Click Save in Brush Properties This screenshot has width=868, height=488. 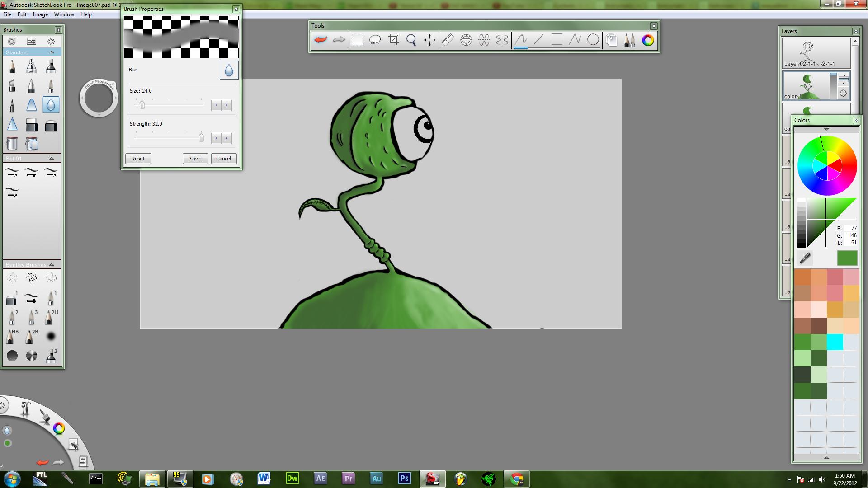[195, 159]
